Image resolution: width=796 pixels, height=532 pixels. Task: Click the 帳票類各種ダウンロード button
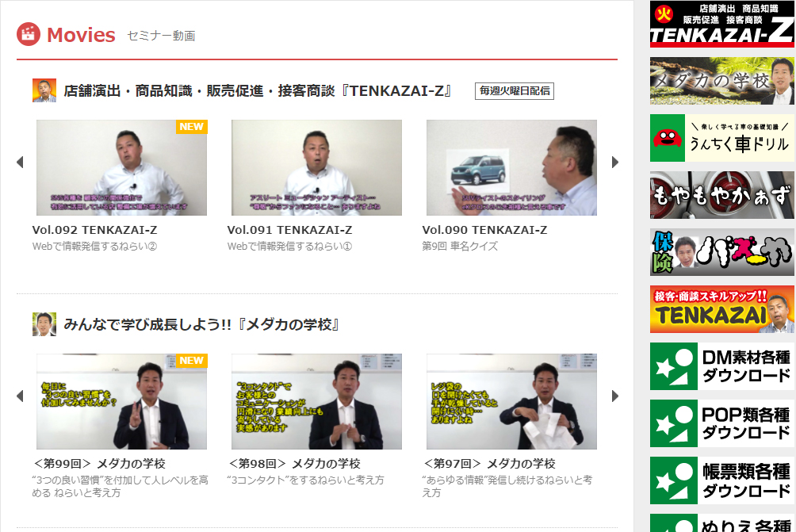[x=722, y=480]
